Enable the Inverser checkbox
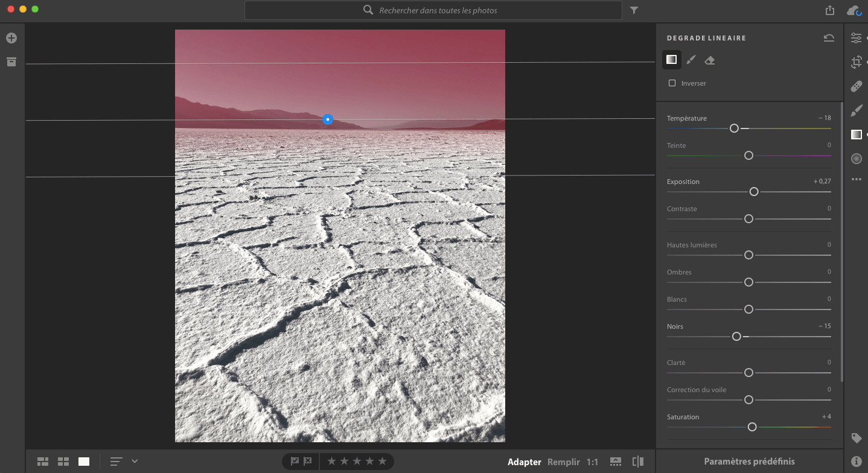Screen dimensions: 868x473 pos(672,83)
